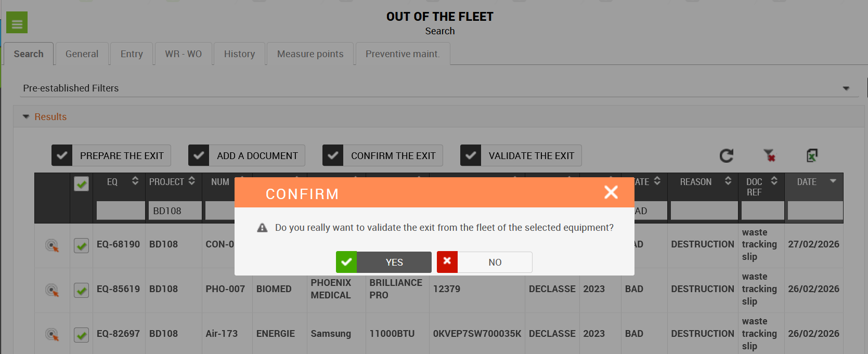Toggle the select-all header checkbox
868x354 pixels.
click(81, 183)
